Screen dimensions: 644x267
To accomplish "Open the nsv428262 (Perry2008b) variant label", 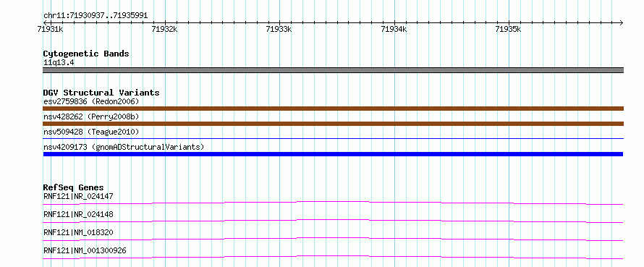I will (91, 116).
